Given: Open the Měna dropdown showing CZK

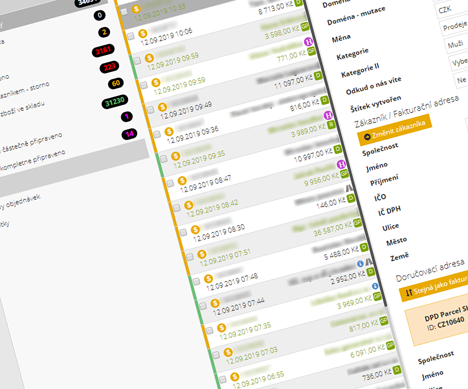Looking at the screenshot, I should coord(452,7).
